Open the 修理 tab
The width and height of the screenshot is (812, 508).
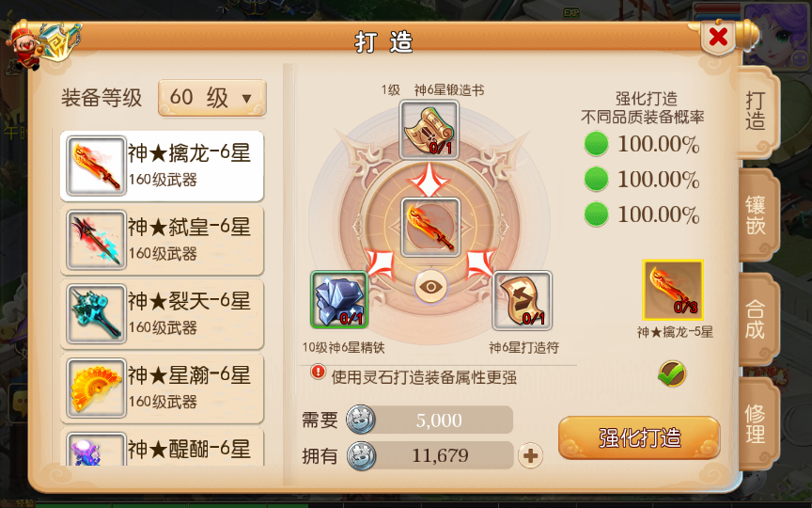(757, 423)
